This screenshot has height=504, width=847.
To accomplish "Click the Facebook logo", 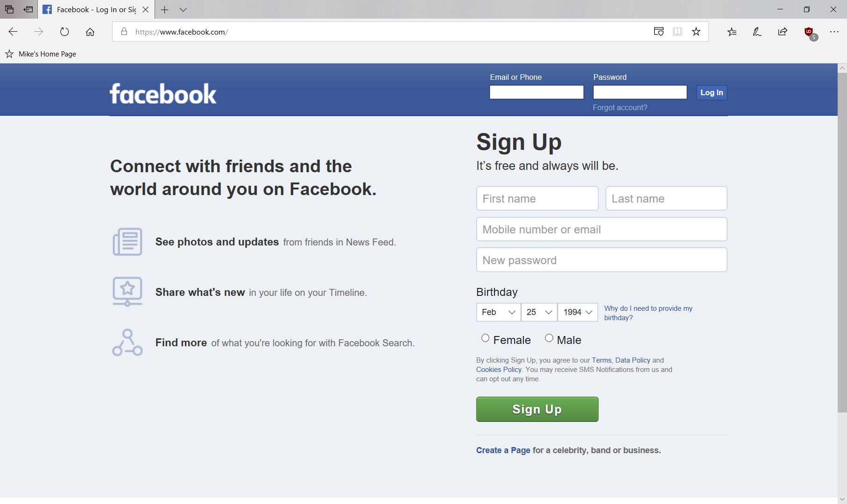I will click(x=162, y=93).
